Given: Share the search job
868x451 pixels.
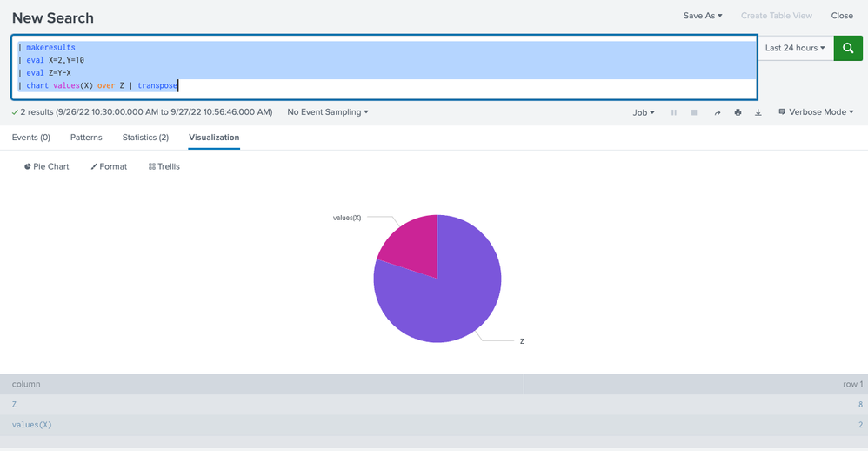Looking at the screenshot, I should (717, 112).
